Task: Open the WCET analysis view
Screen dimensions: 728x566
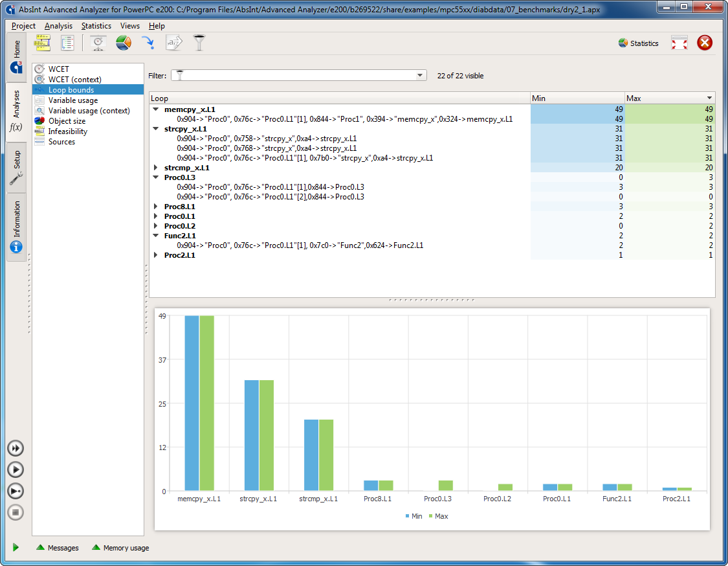Action: (x=88, y=69)
